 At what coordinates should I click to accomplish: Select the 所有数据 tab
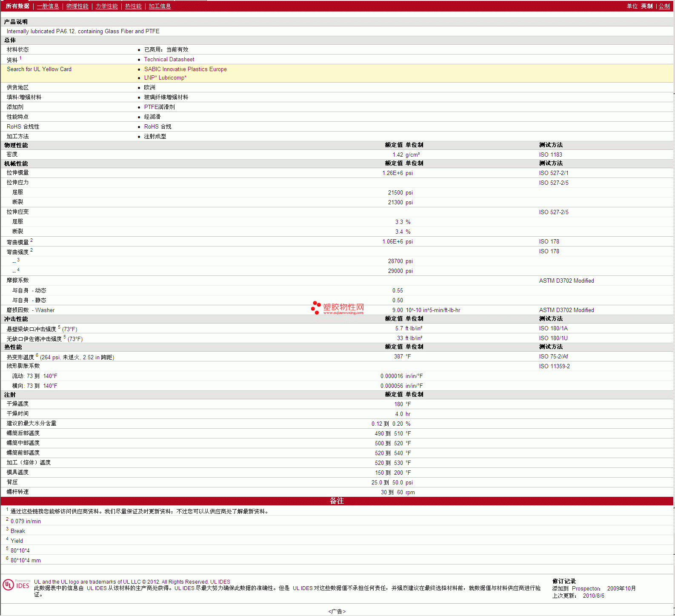[x=17, y=6]
